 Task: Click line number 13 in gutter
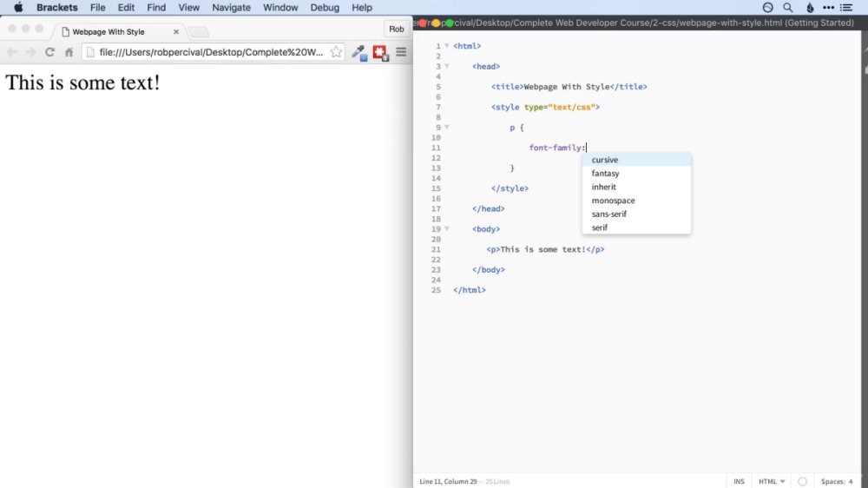(x=436, y=168)
